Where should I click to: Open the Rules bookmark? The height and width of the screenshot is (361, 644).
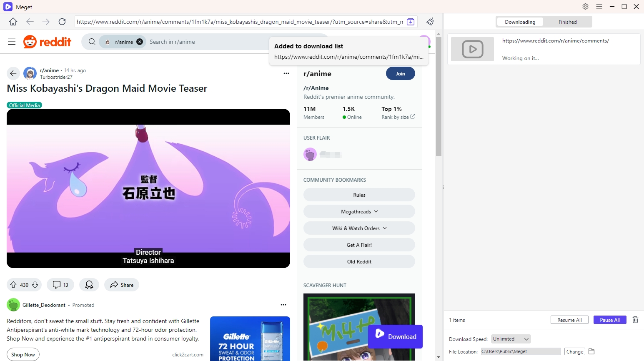pyautogui.click(x=359, y=195)
